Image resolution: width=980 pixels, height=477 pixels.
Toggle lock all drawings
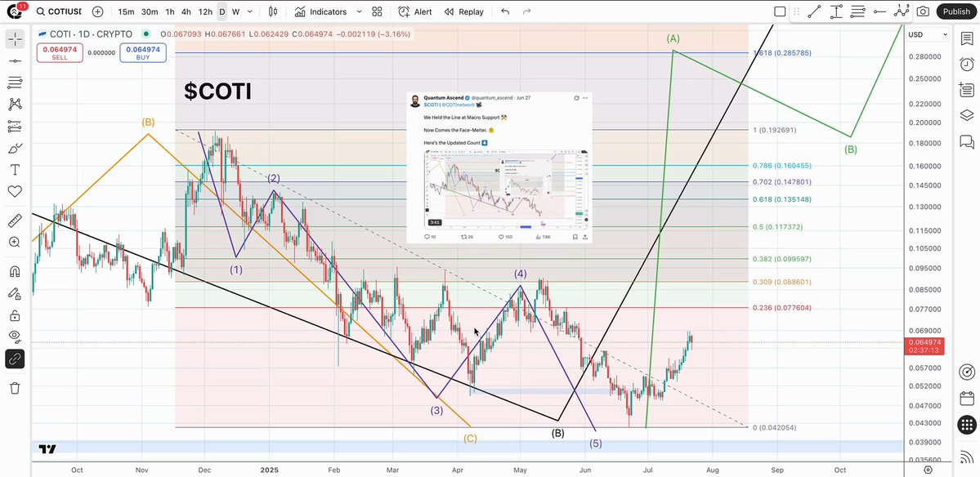click(x=15, y=315)
